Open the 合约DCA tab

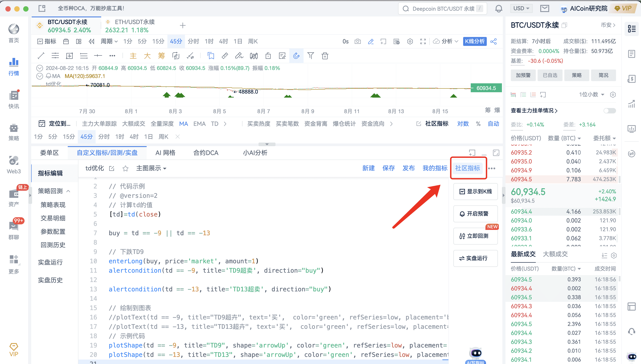pyautogui.click(x=206, y=153)
